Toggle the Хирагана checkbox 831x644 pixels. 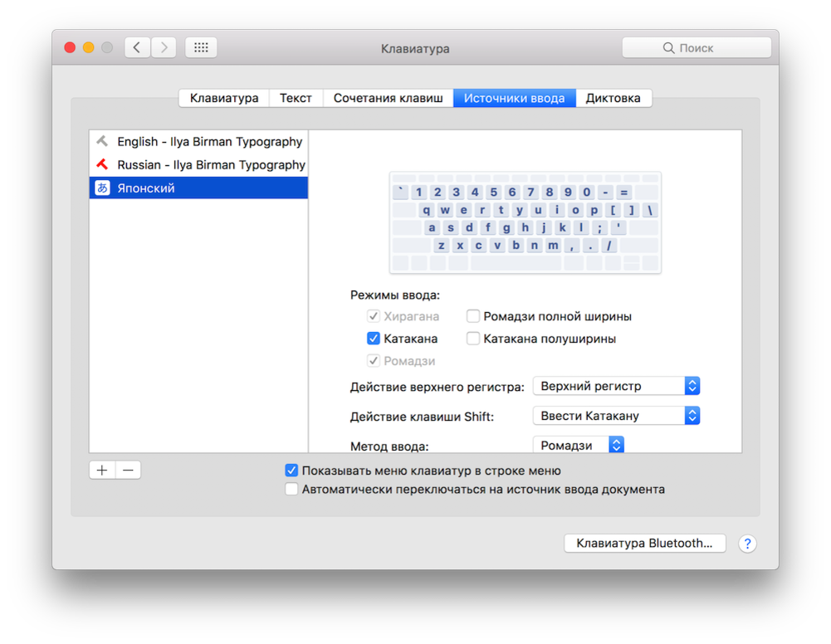coord(373,316)
